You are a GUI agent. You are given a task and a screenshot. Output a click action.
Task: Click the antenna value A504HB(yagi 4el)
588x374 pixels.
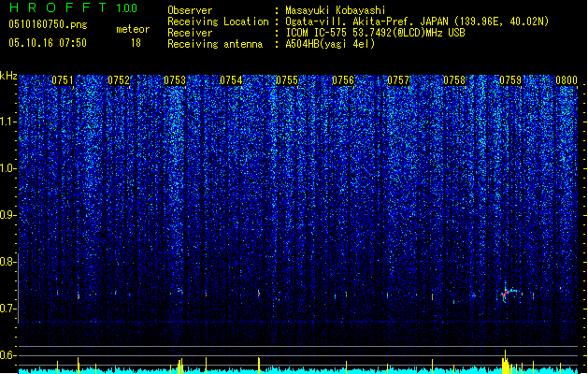pos(330,44)
